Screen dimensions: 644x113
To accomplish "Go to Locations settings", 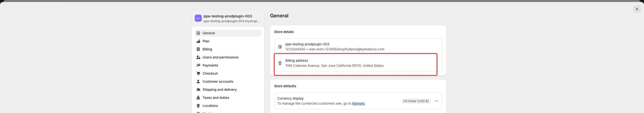I will click(x=210, y=106).
